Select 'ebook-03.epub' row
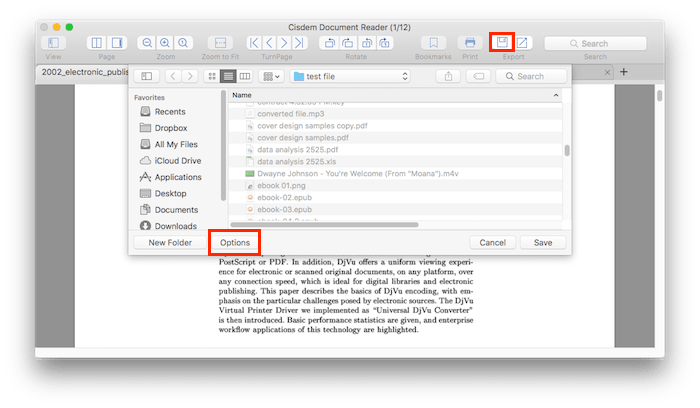The image size is (700, 408). click(x=395, y=209)
